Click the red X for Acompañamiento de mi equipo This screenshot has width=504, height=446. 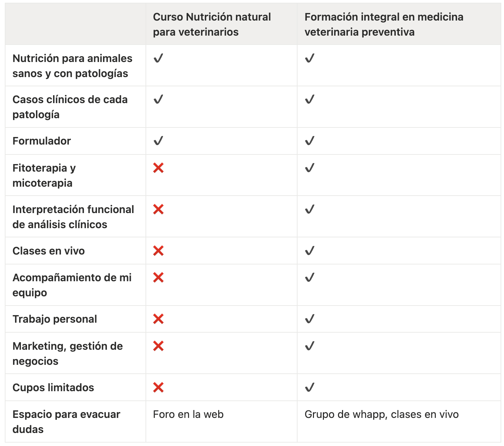(158, 277)
